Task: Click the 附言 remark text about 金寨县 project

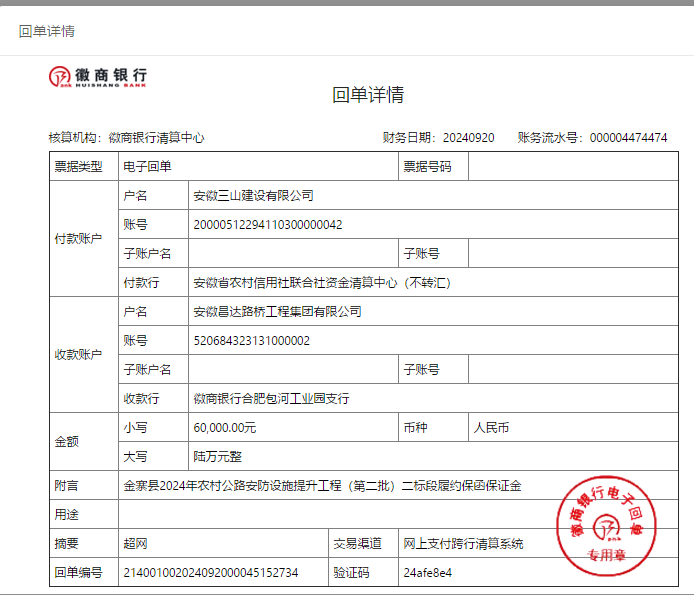Action: [x=322, y=486]
